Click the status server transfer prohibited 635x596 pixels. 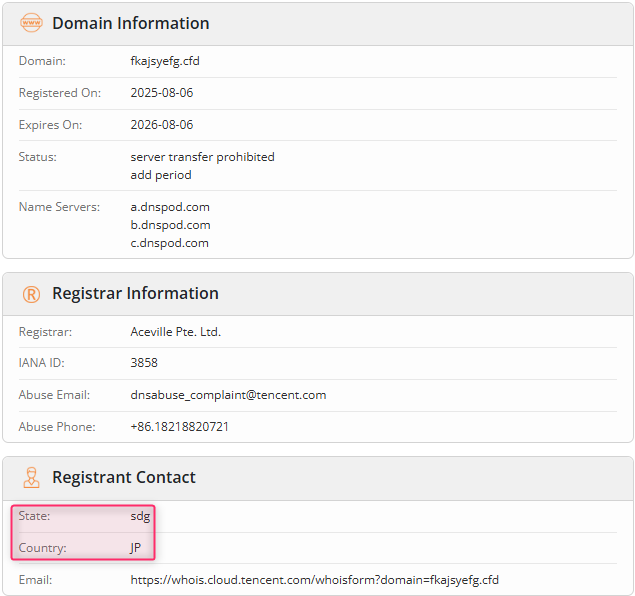[x=202, y=157]
